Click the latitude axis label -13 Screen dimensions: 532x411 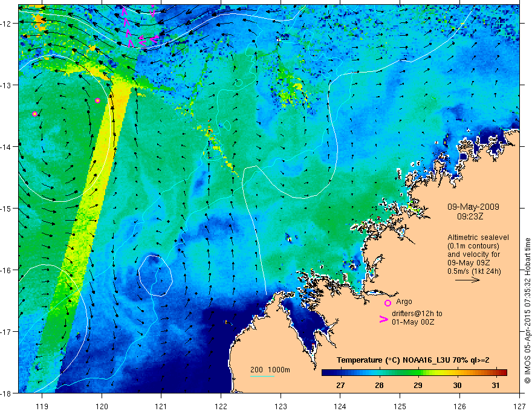[x=6, y=85]
